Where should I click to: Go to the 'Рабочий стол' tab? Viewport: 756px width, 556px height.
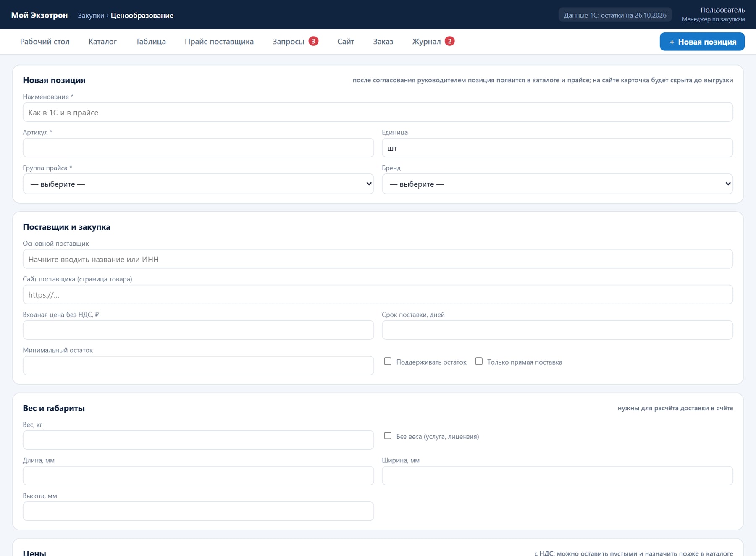tap(45, 42)
